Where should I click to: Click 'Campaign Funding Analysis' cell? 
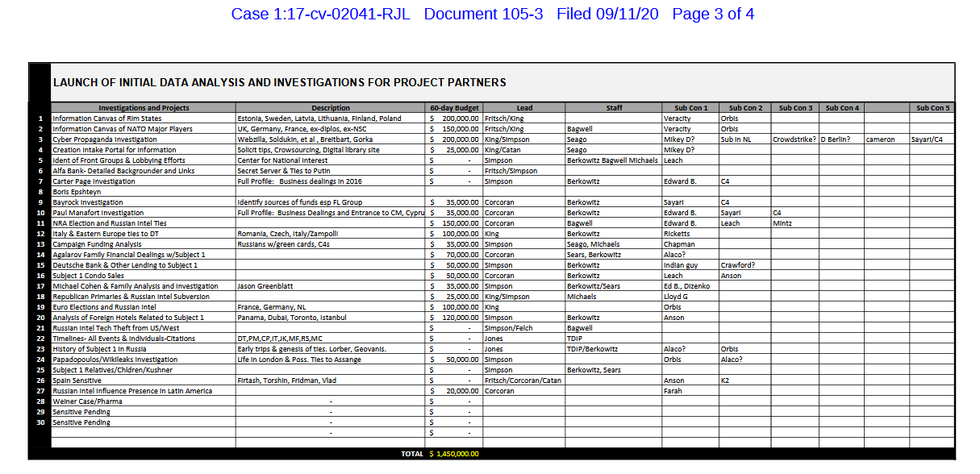[x=144, y=244]
